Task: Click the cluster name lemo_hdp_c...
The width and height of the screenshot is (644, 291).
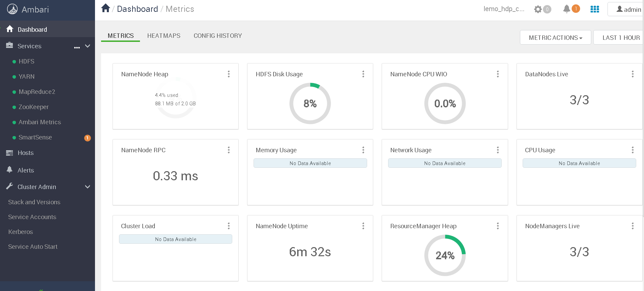Action: [x=504, y=9]
